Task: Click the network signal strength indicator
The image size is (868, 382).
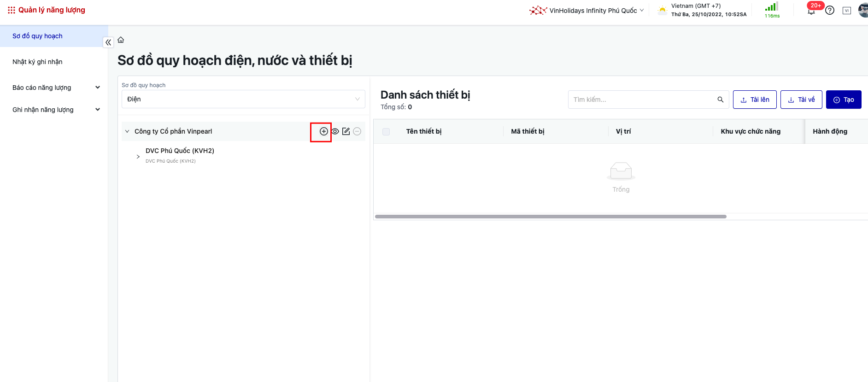Action: tap(772, 10)
